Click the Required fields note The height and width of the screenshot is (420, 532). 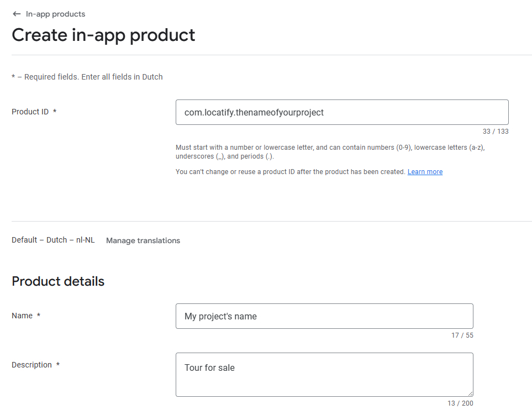pos(87,77)
